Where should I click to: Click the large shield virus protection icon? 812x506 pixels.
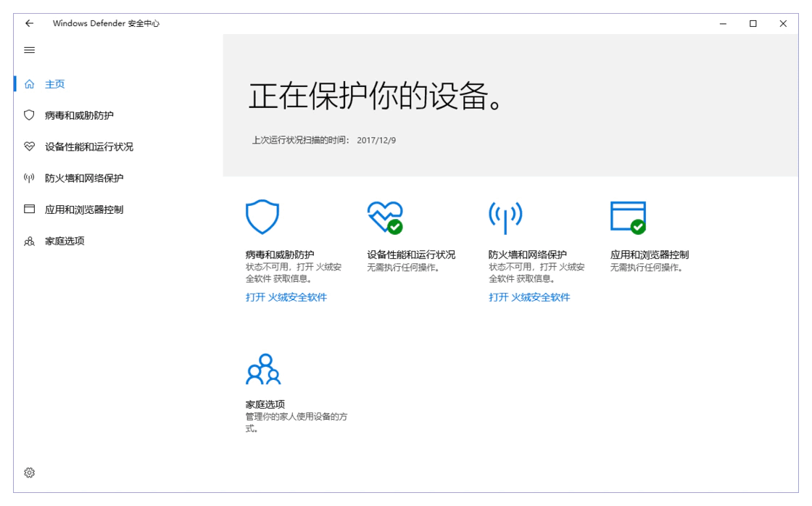pyautogui.click(x=262, y=217)
